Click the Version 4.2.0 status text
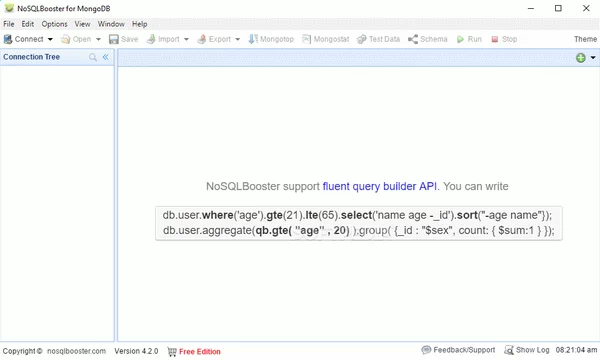The height and width of the screenshot is (360, 600). pos(136,351)
